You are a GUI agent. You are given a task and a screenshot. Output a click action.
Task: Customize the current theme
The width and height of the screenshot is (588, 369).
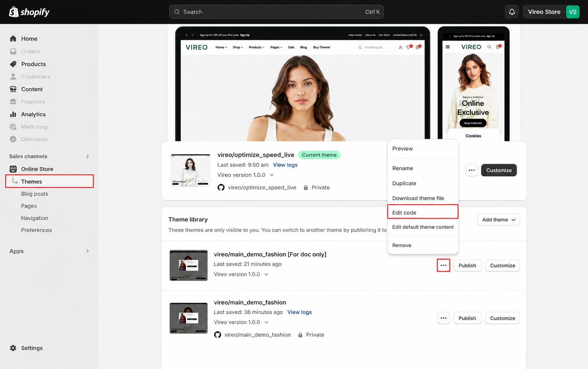click(x=499, y=170)
